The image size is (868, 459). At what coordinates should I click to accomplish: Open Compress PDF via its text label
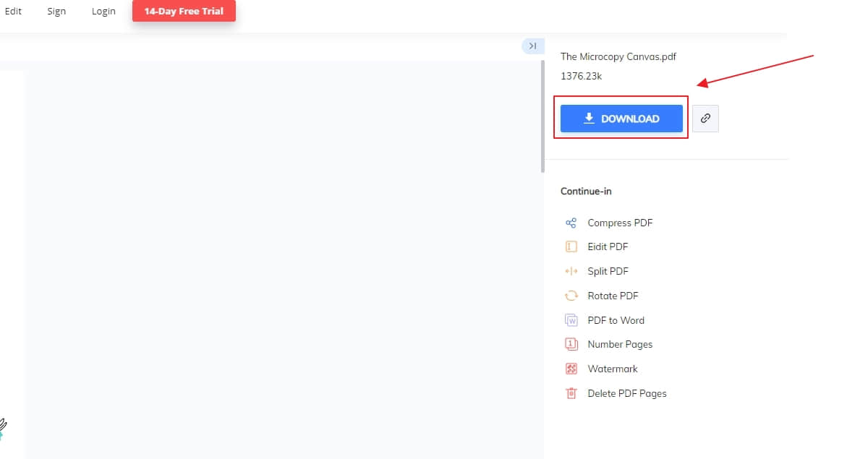coord(620,223)
